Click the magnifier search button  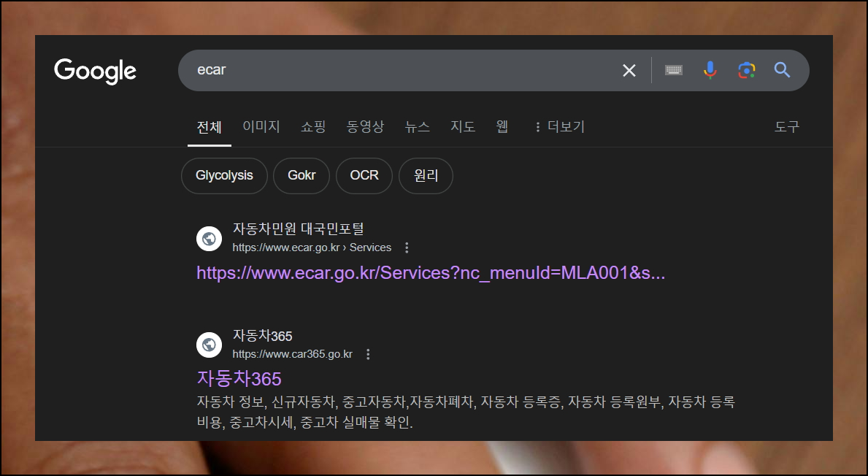(x=782, y=70)
